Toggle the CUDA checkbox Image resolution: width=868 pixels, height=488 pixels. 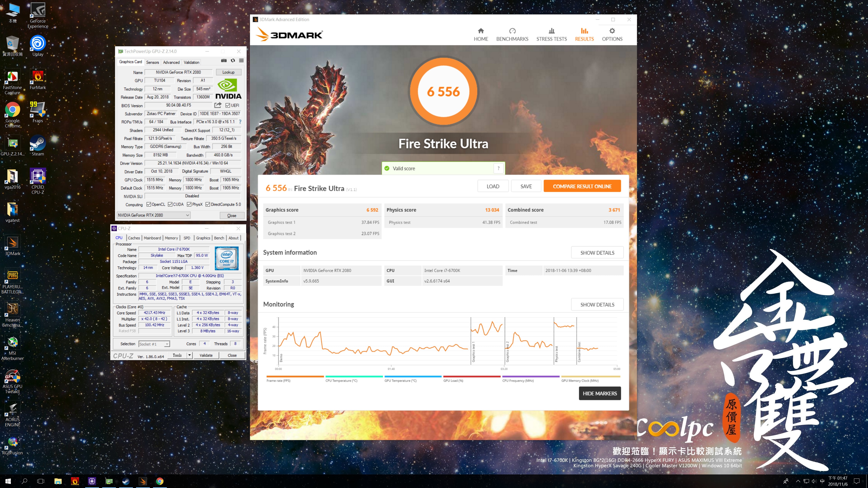(170, 204)
